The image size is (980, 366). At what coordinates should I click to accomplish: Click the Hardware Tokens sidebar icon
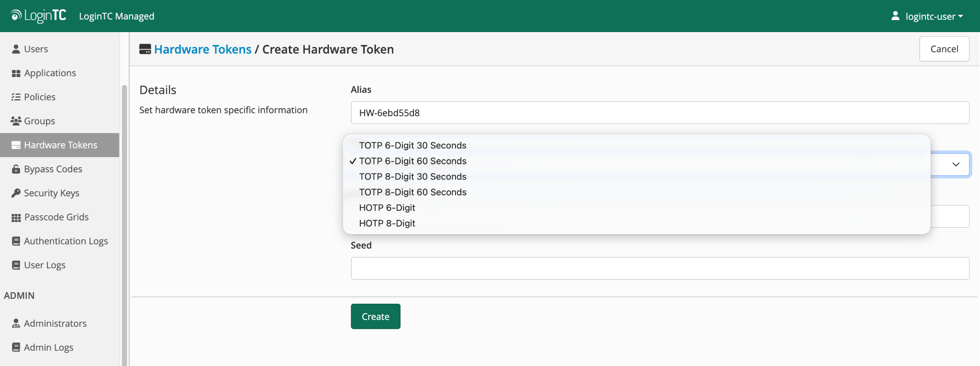(x=16, y=145)
